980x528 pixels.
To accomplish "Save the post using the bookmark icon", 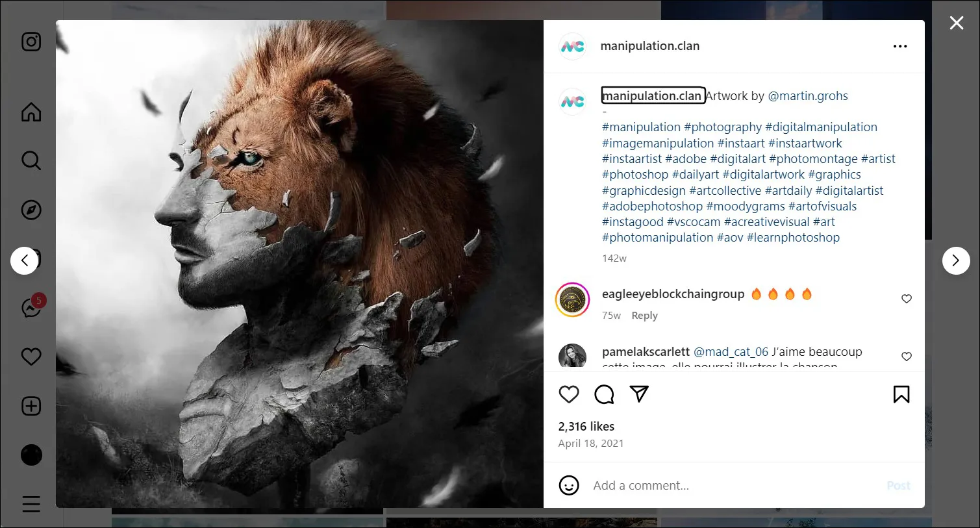I will (x=901, y=394).
